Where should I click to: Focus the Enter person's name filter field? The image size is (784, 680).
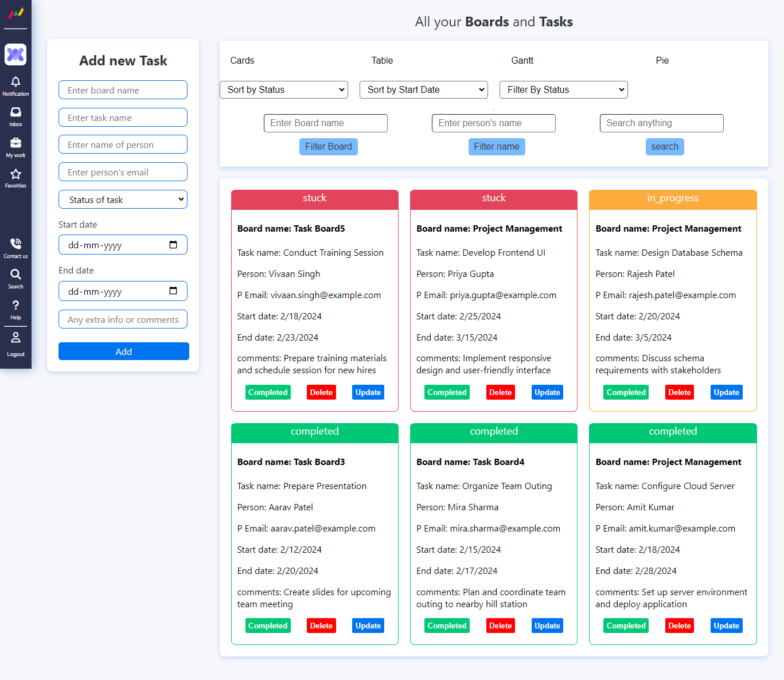point(494,123)
